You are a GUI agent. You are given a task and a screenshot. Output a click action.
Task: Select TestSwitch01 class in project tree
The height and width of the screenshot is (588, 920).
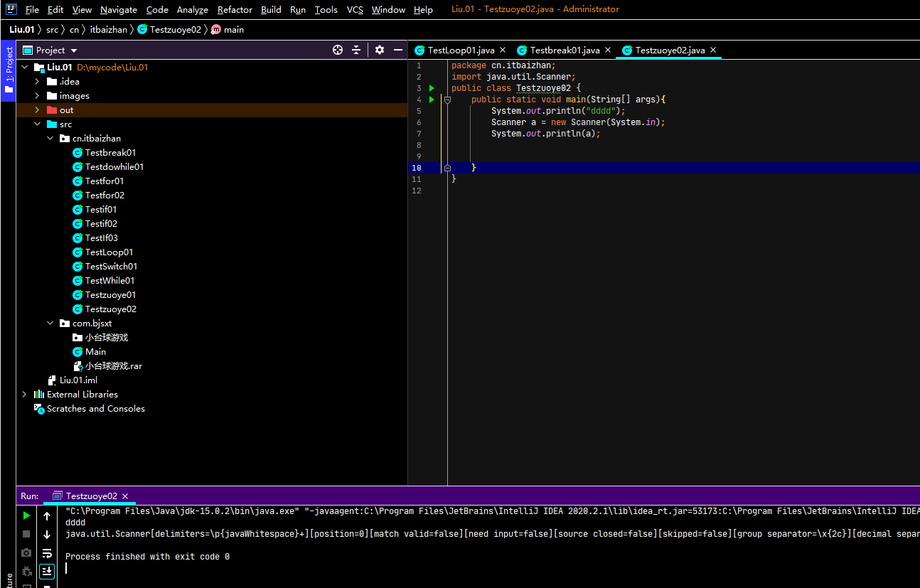pos(111,266)
